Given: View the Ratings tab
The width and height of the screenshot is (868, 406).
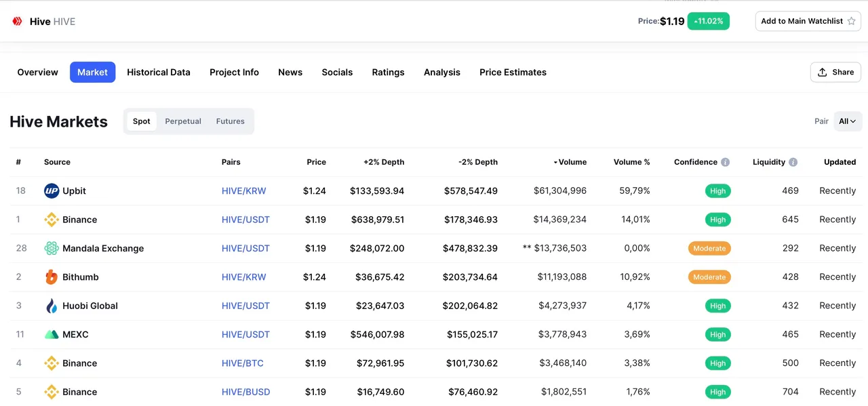Looking at the screenshot, I should (388, 72).
